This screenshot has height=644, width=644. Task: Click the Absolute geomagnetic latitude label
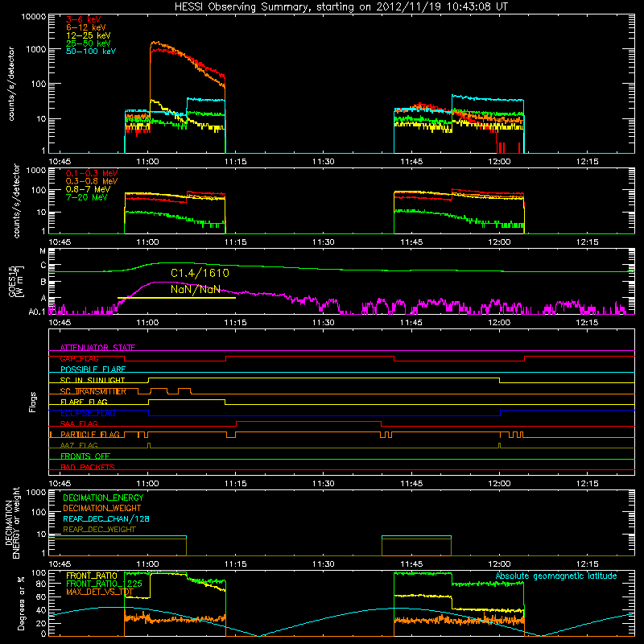(x=556, y=576)
